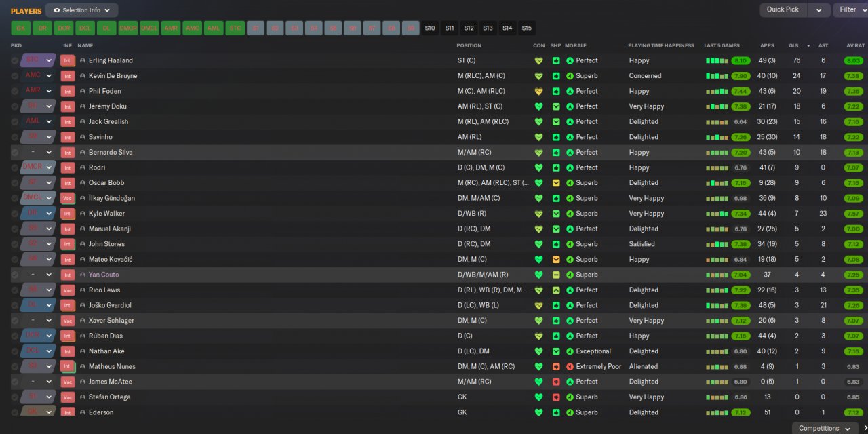Click Rodri's condition heart icon
Viewport: 868px width, 434px height.
539,167
